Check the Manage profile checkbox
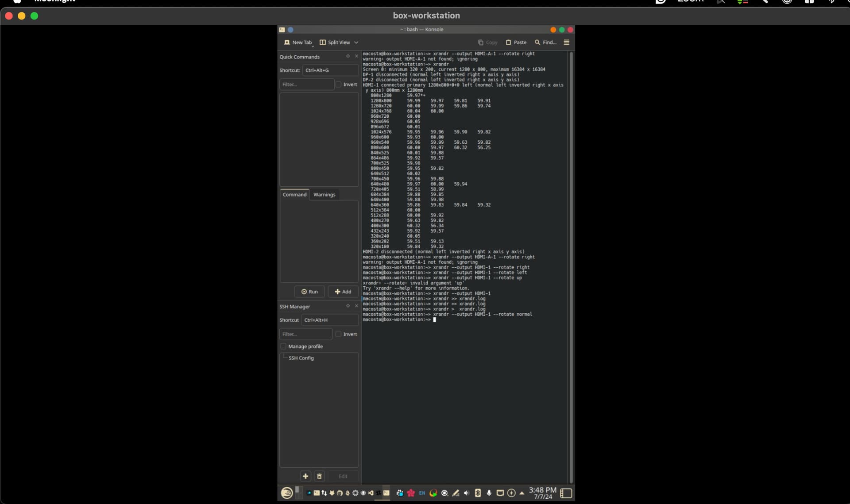The width and height of the screenshot is (850, 504). pos(283,346)
